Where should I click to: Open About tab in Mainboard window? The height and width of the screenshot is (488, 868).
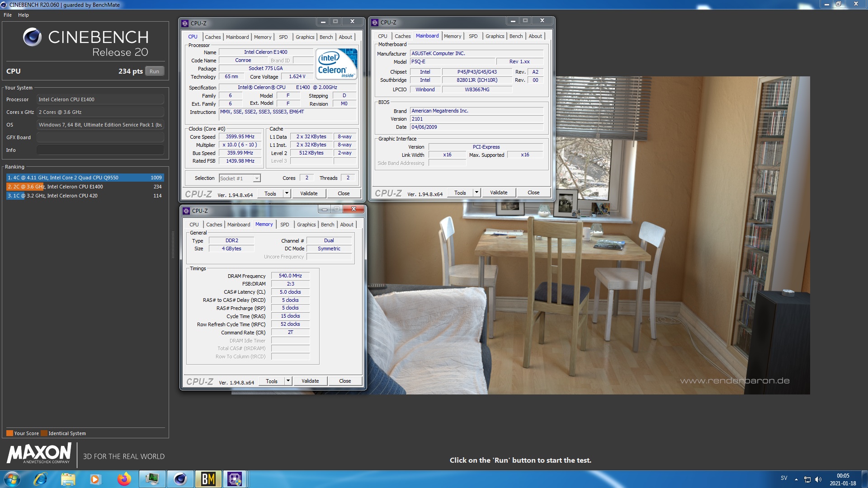click(x=535, y=36)
